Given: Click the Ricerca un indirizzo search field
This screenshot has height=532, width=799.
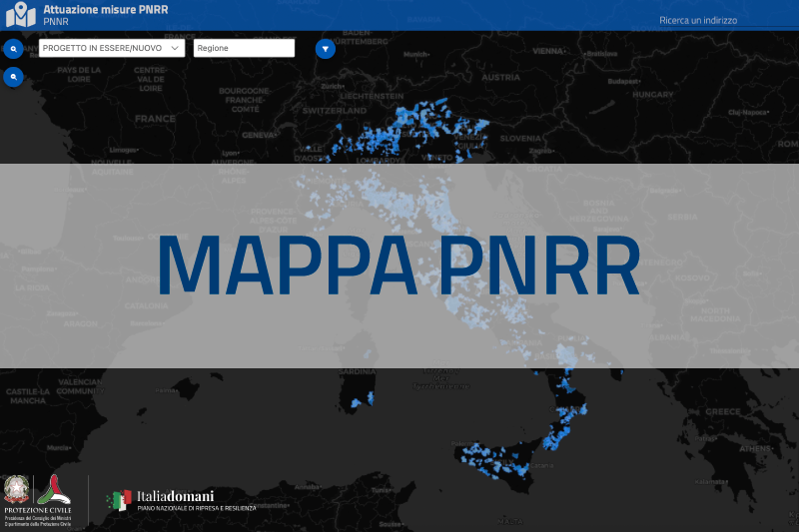Looking at the screenshot, I should (x=728, y=20).
